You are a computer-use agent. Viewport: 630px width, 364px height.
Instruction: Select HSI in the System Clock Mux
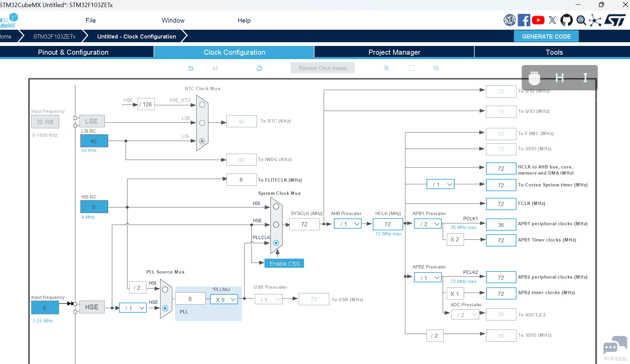coord(276,207)
